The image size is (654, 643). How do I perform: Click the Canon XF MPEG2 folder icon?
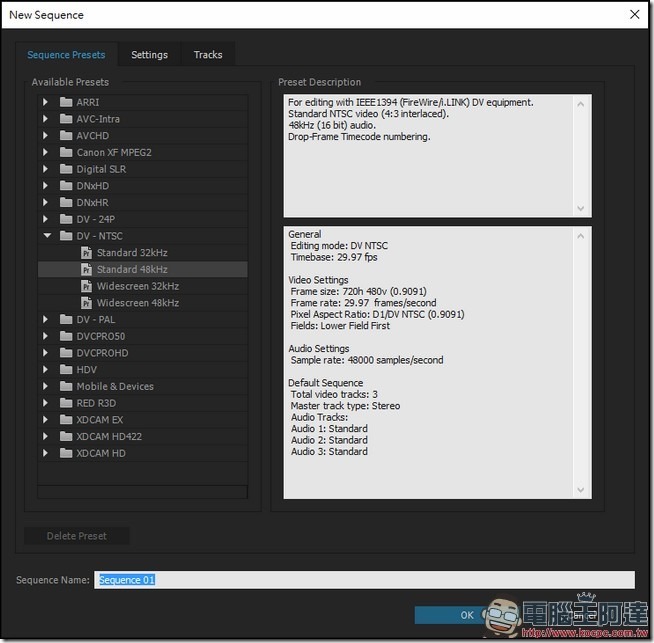coord(66,152)
